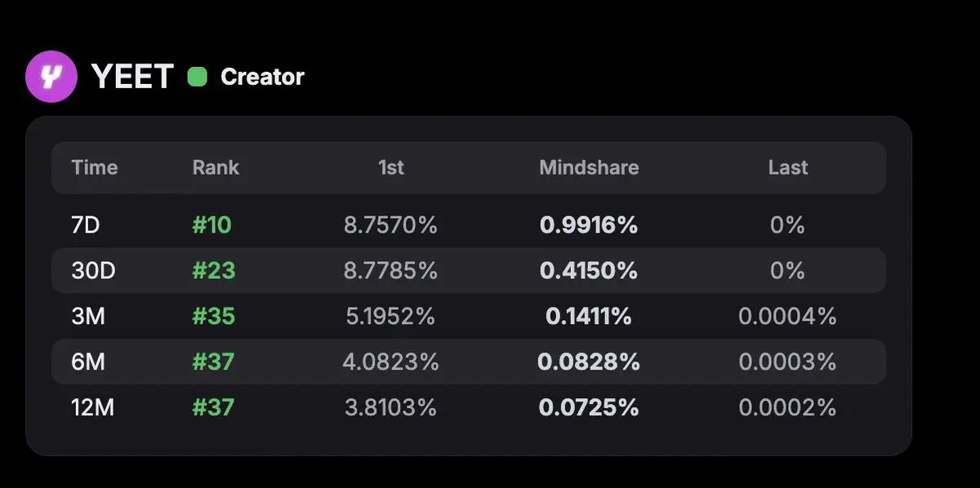This screenshot has width=980, height=488.
Task: Select the 7D time row
Action: (86, 224)
